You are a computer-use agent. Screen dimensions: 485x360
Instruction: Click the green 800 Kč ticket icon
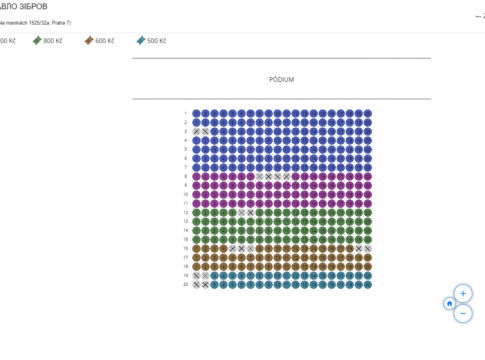pos(37,41)
